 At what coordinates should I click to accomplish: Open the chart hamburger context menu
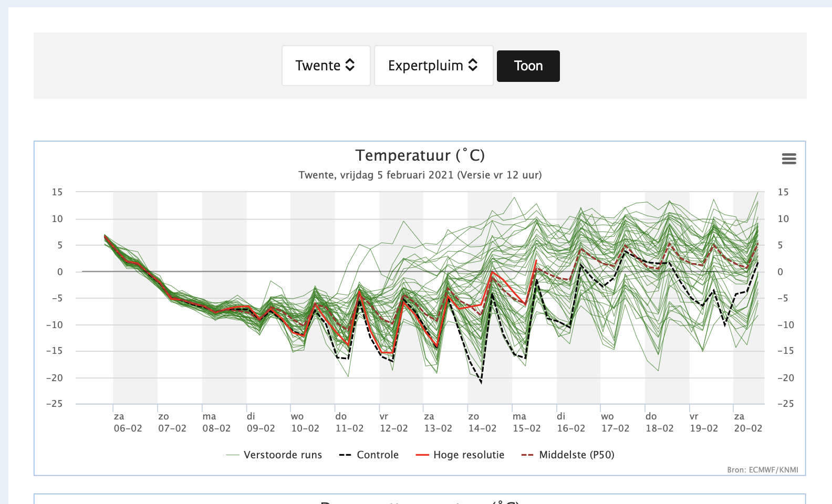point(789,159)
